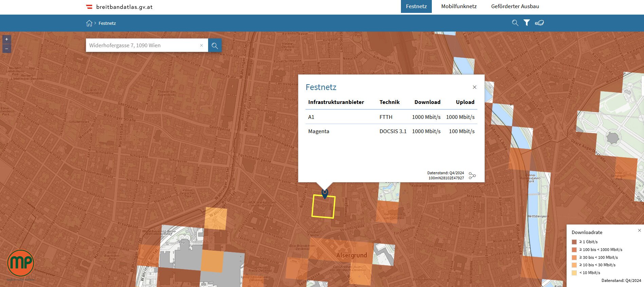Click the Festnetz breadcrumb link
Viewport: 644px width, 287px height.
107,23
